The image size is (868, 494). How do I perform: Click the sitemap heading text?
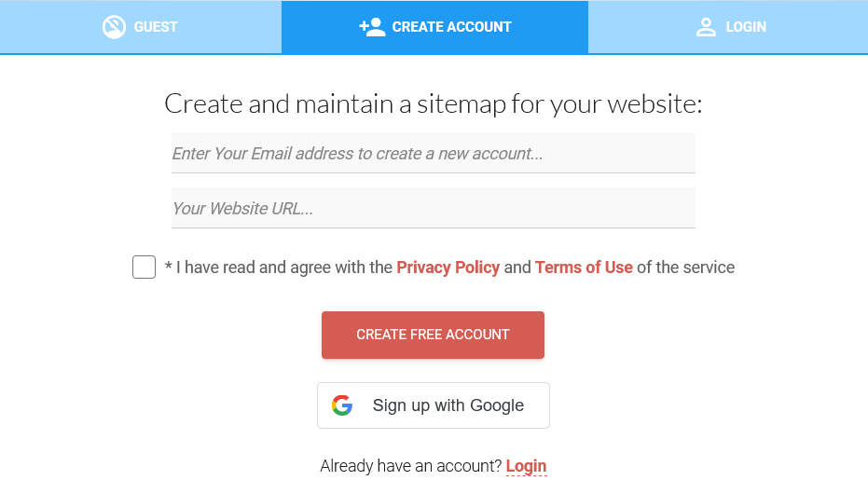click(x=434, y=103)
